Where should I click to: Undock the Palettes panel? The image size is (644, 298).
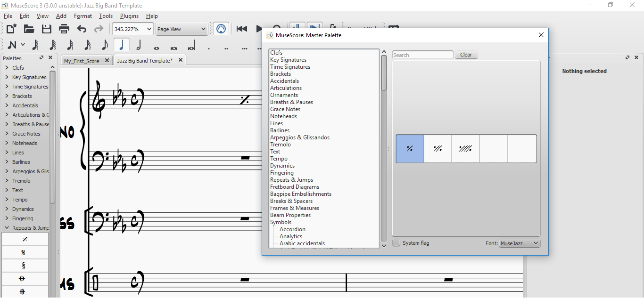pos(41,58)
